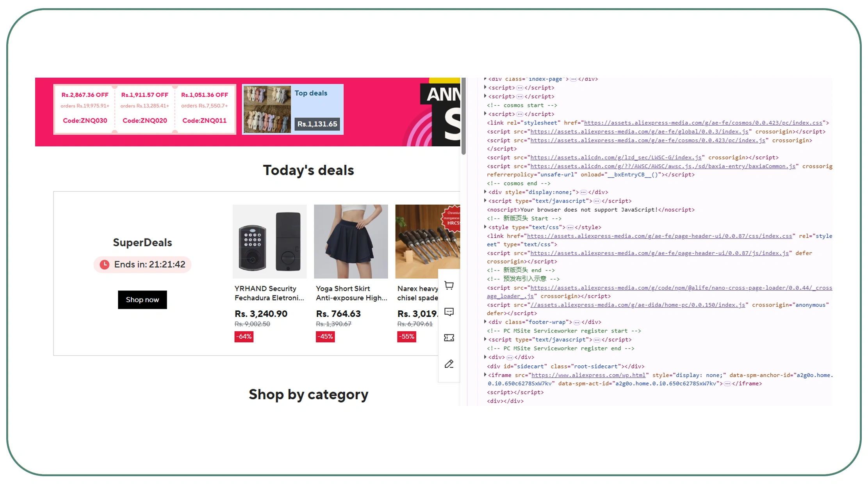Viewport: 868px width, 484px height.
Task: Expand the hidden iframe element node
Action: point(485,375)
